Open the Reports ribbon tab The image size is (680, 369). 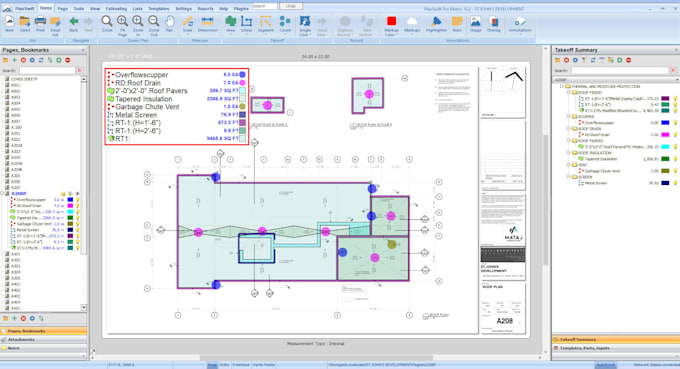(x=205, y=9)
